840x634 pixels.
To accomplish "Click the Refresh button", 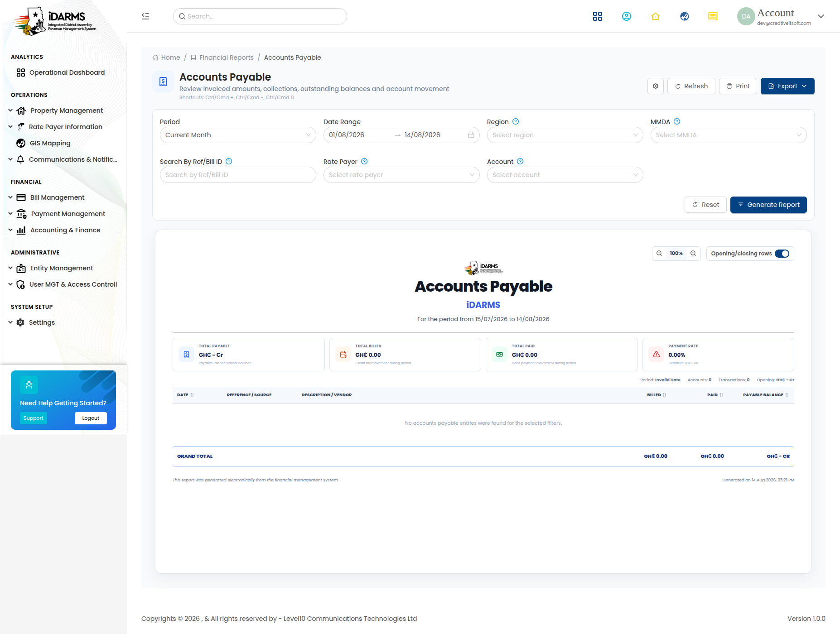I will pos(691,86).
